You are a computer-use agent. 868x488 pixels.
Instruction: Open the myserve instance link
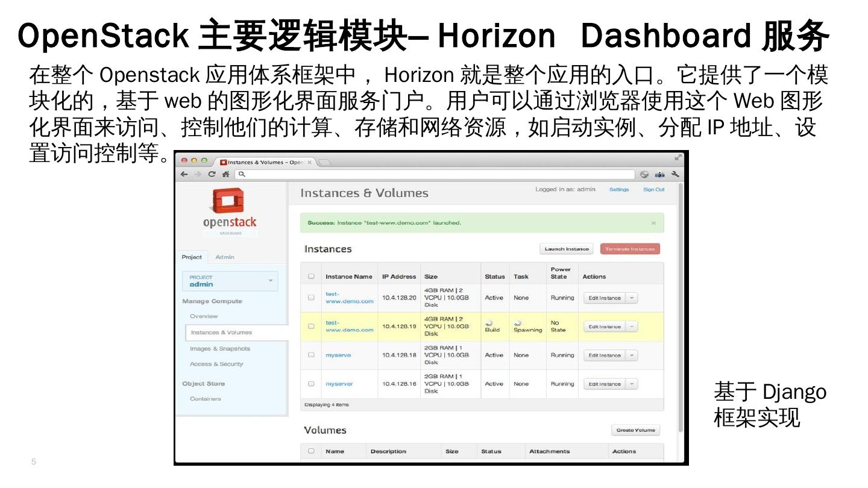click(338, 355)
